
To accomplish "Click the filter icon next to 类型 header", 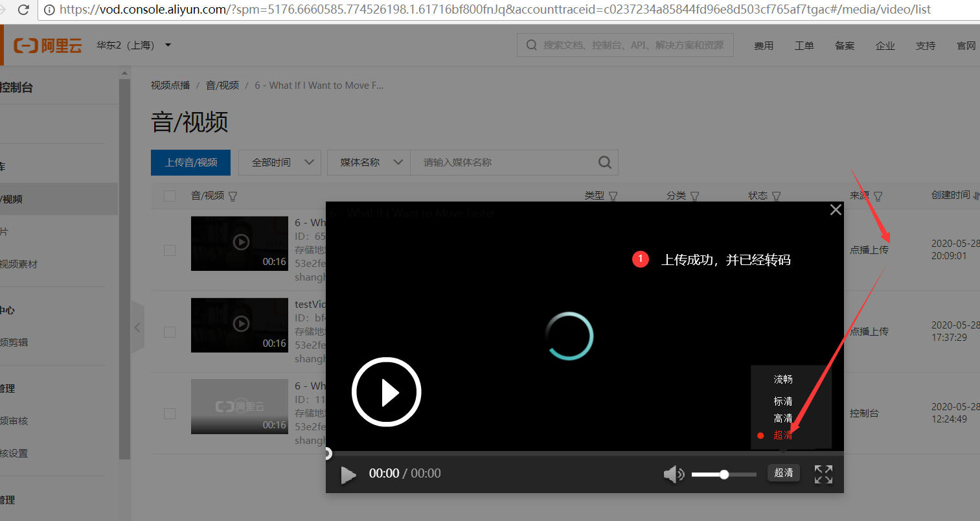I will coord(613,196).
